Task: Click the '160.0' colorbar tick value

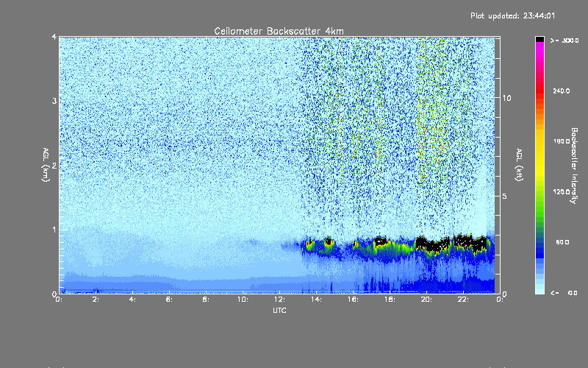Action: point(562,141)
